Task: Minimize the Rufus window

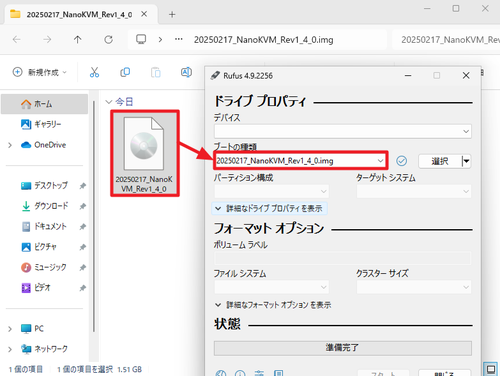Action: [408, 76]
